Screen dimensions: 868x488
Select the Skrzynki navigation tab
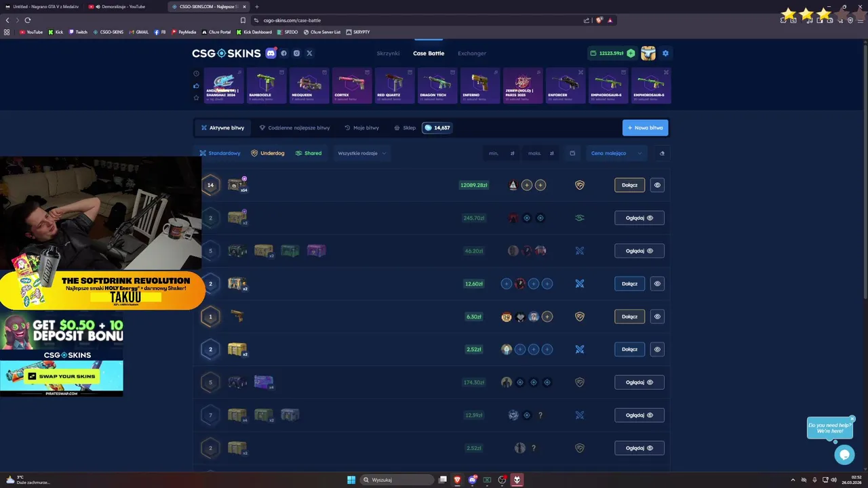[x=388, y=53]
